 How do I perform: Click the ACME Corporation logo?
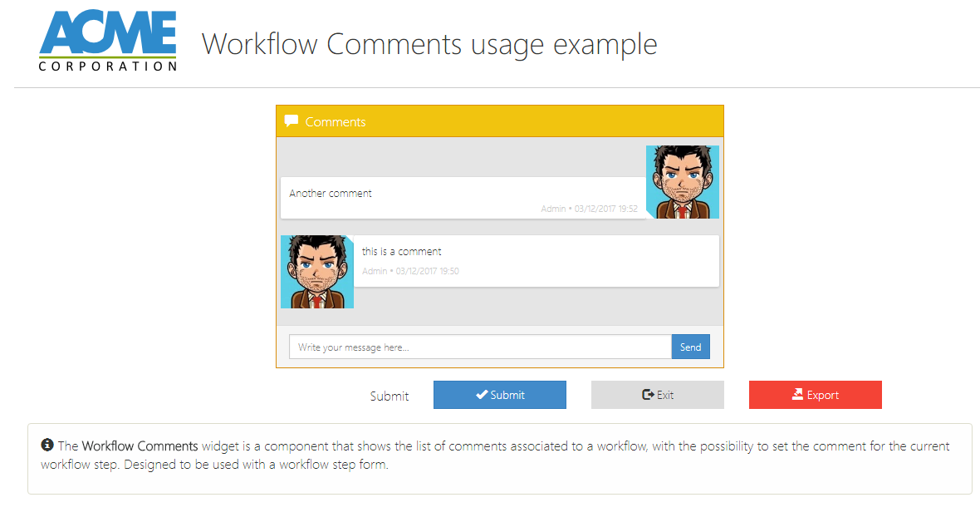pyautogui.click(x=108, y=42)
